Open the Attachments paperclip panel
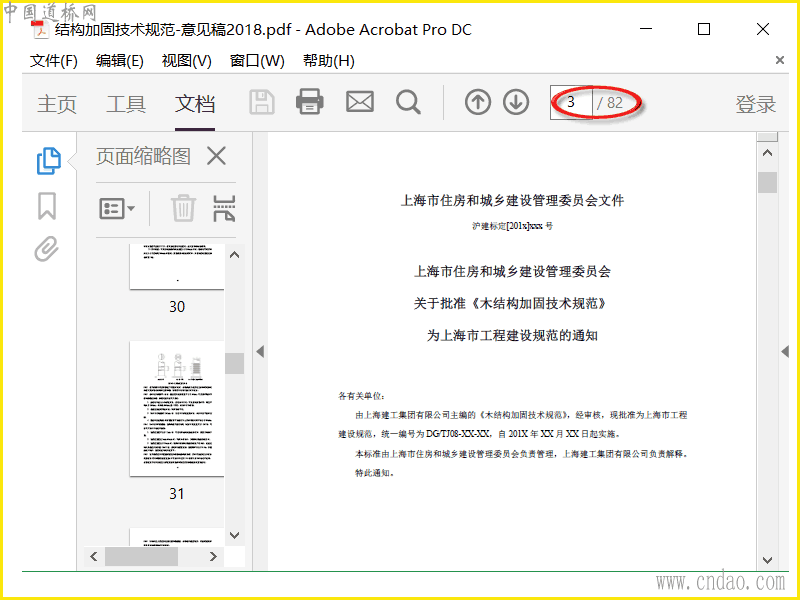This screenshot has width=800, height=600. click(46, 249)
